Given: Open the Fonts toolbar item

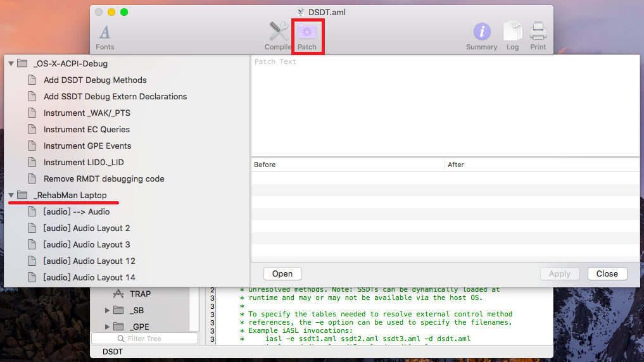Looking at the screenshot, I should point(104,37).
